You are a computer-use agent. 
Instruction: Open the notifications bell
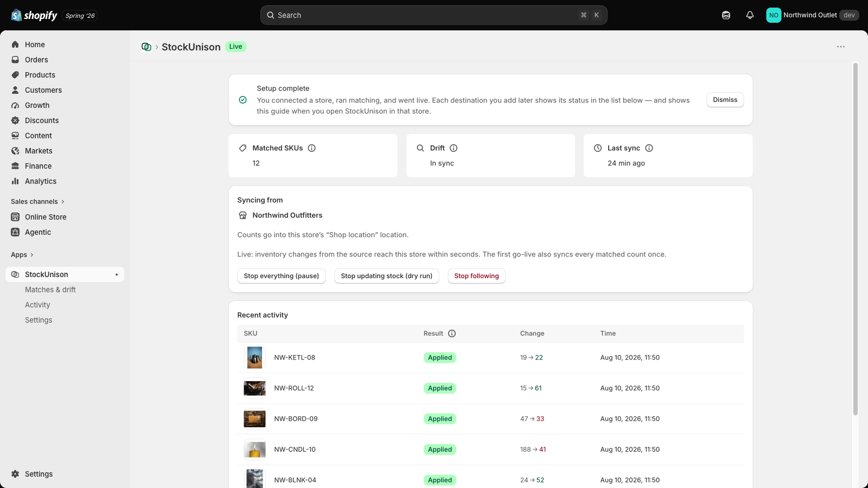click(x=750, y=15)
